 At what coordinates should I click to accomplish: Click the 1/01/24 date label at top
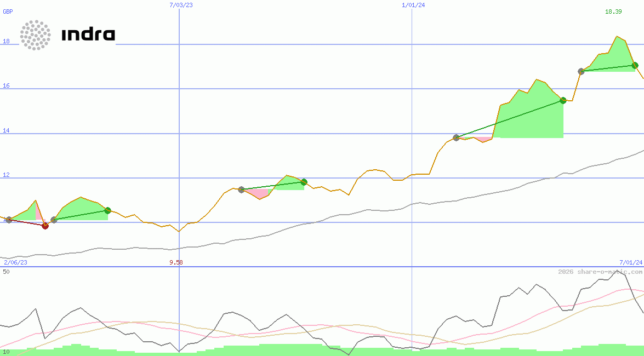point(413,5)
